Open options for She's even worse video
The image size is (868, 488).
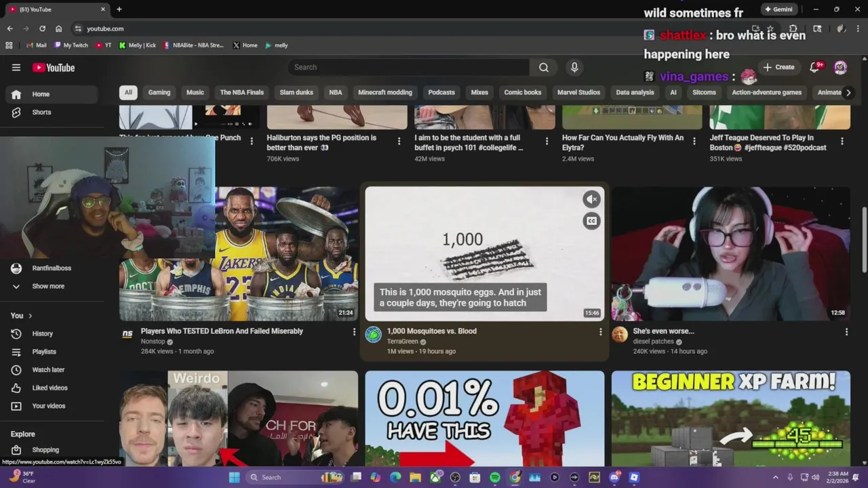[846, 332]
